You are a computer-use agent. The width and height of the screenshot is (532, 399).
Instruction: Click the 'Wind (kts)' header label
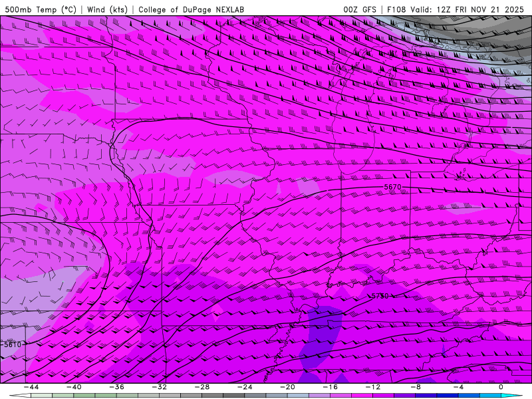tap(107, 9)
